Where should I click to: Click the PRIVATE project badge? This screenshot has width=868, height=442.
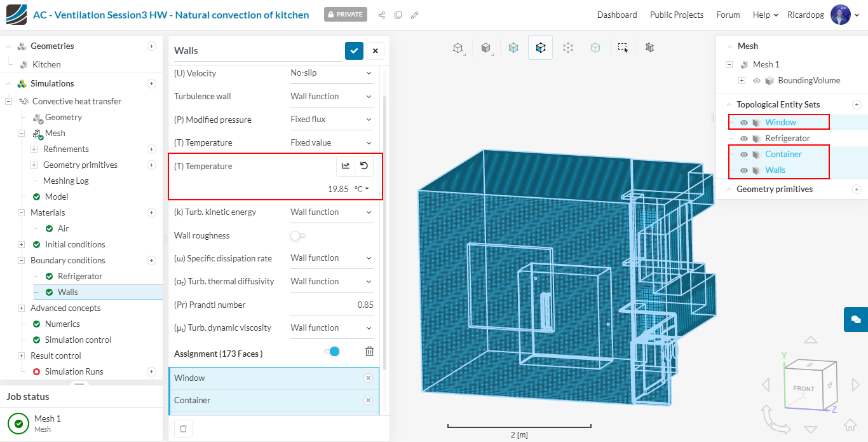coord(346,15)
